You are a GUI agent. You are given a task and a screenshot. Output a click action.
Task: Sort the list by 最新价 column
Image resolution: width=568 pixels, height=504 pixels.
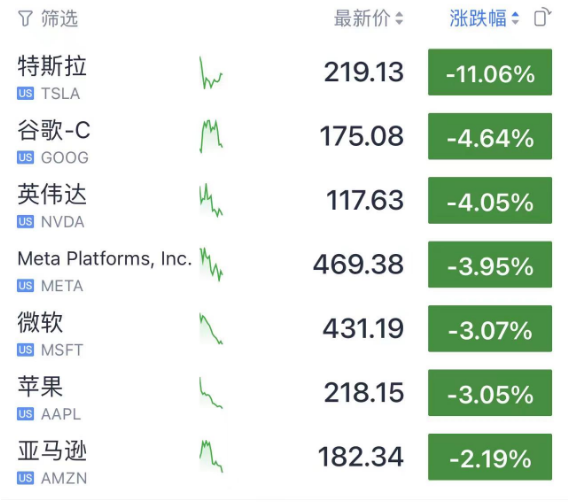pos(368,18)
